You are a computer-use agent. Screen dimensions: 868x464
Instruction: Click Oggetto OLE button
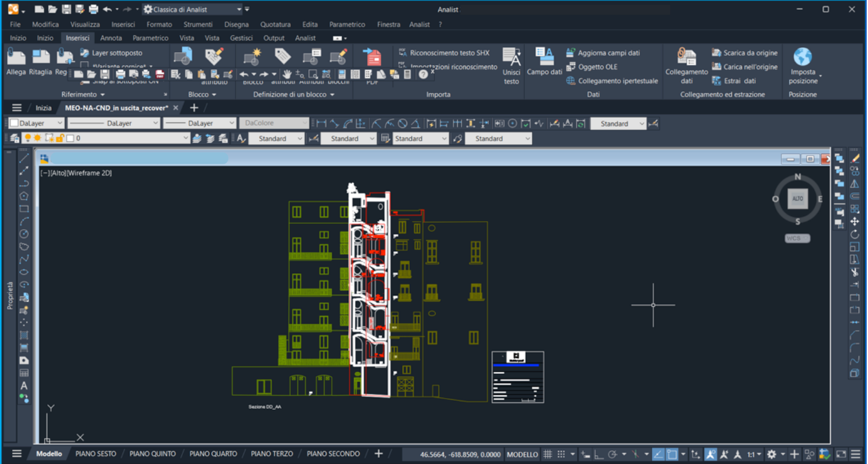(592, 67)
